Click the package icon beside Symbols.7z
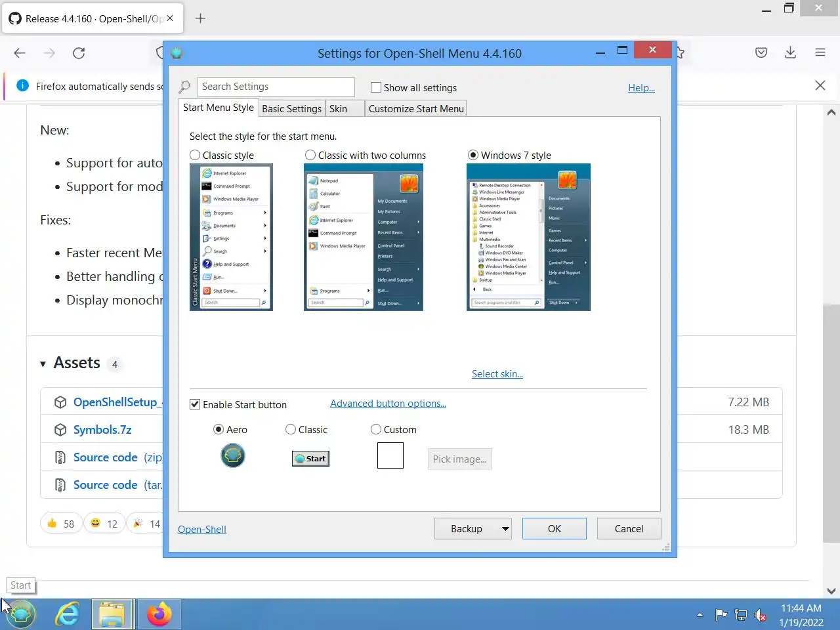840x630 pixels. 60,430
